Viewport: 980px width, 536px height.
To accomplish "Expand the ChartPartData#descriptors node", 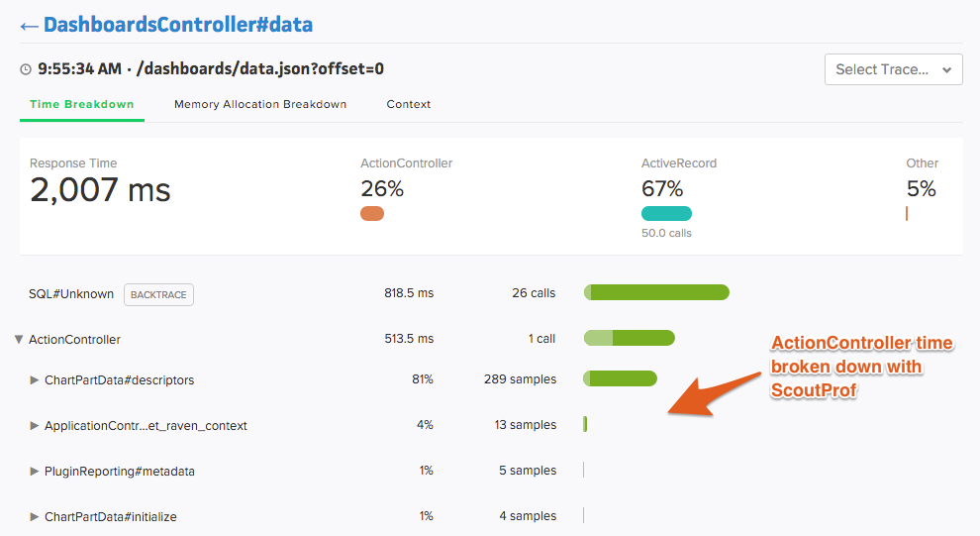I will (35, 379).
